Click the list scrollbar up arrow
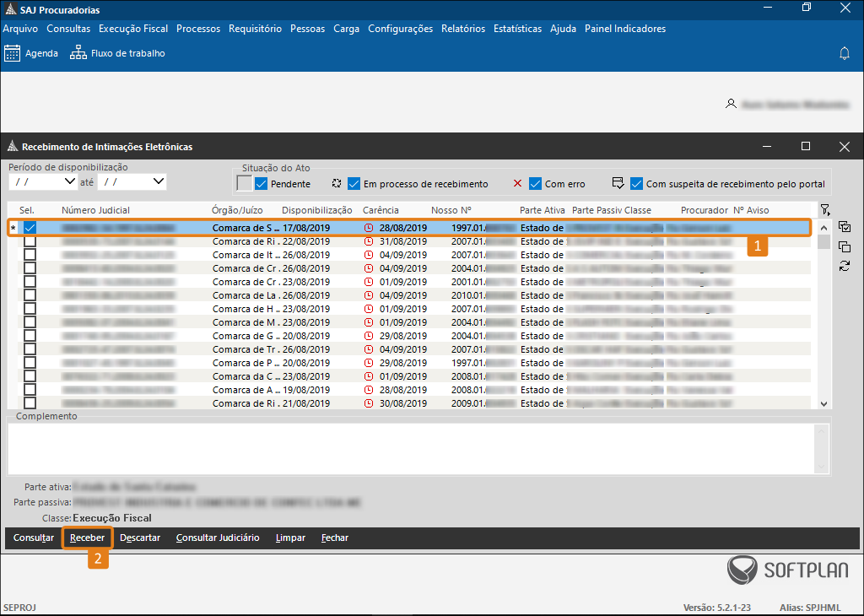 click(x=823, y=228)
